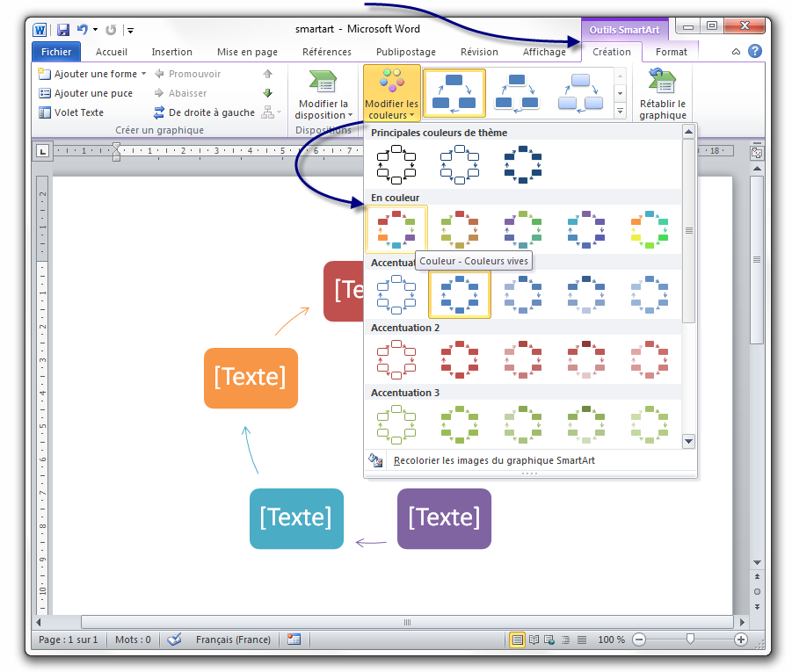This screenshot has height=672, width=792.
Task: Click the spell check status icon
Action: pyautogui.click(x=174, y=639)
